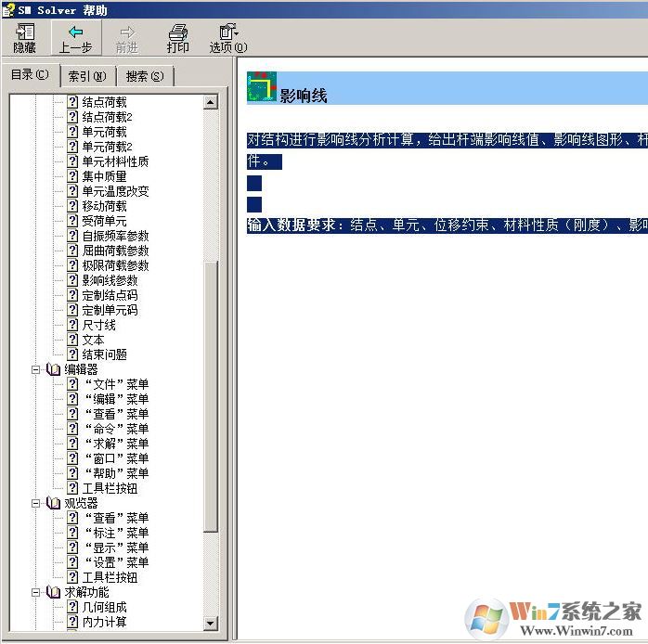648x644 pixels.
Task: Open the “编辑”菜单 topic
Action: [x=117, y=399]
